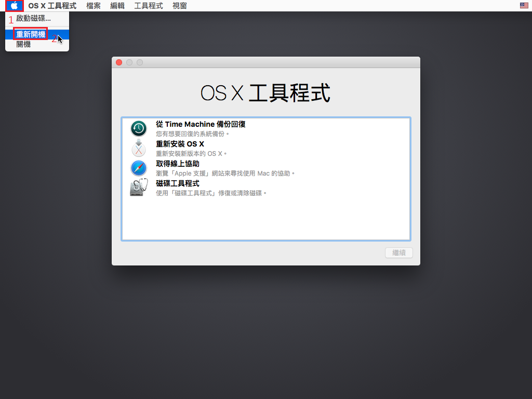Open the US flag input source menu
This screenshot has height=399, width=532.
524,5
